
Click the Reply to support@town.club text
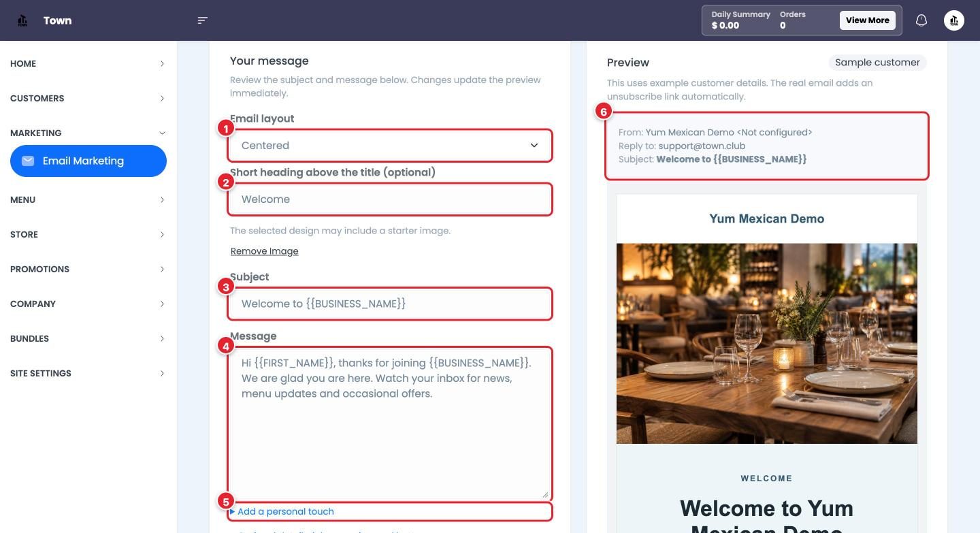coord(682,146)
